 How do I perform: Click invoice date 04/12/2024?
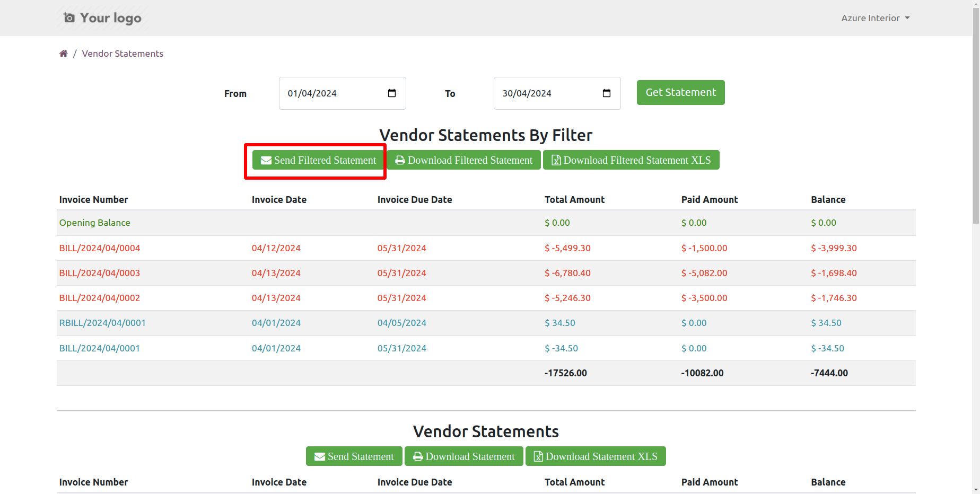[x=276, y=248]
